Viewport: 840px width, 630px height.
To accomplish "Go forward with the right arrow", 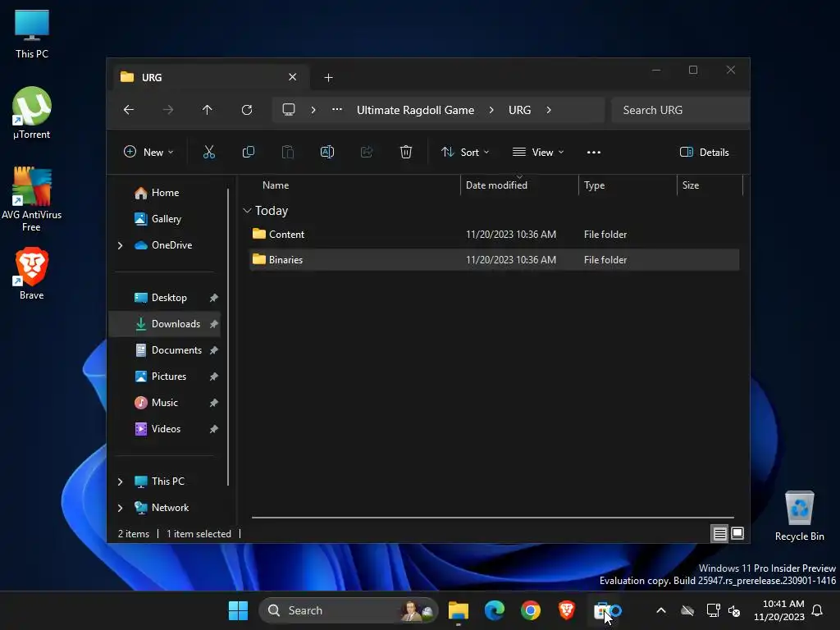I will [x=168, y=110].
